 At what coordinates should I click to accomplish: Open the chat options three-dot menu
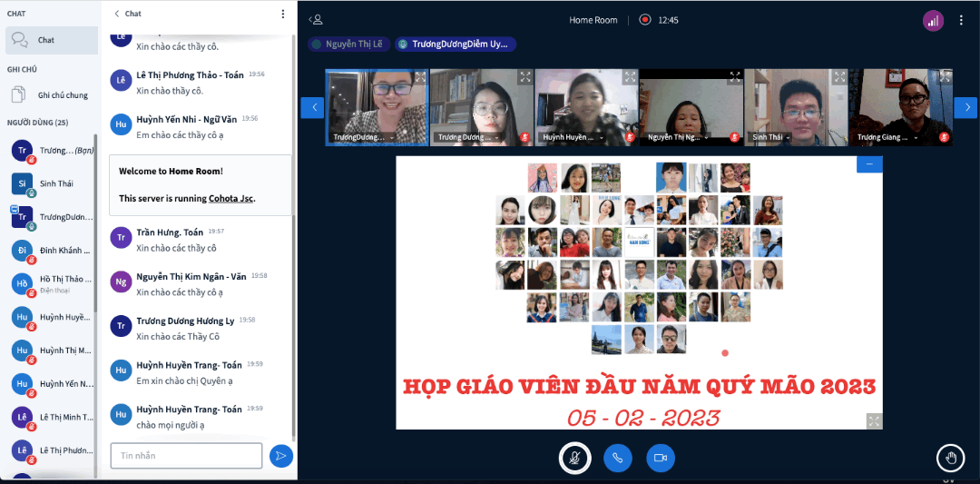tap(283, 14)
